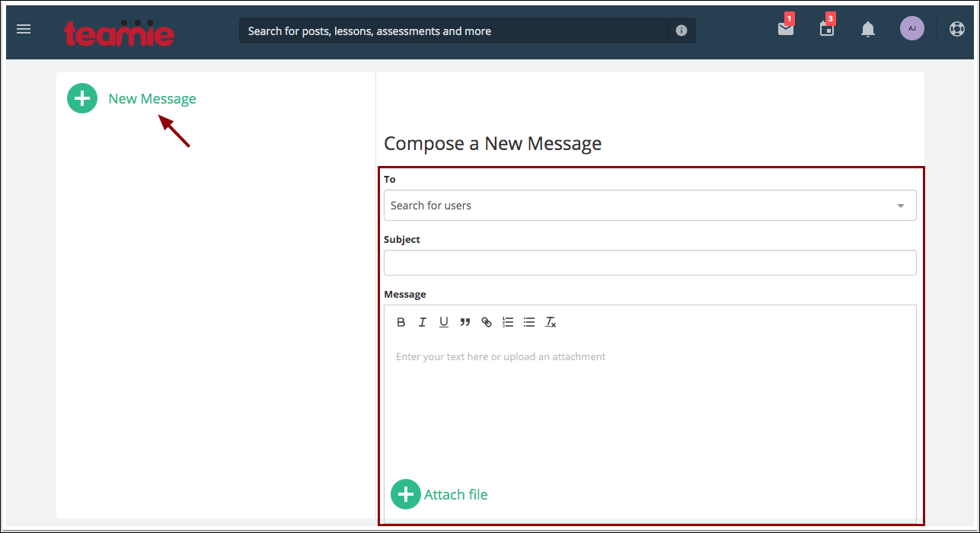Open the hamburger navigation menu

point(24,29)
